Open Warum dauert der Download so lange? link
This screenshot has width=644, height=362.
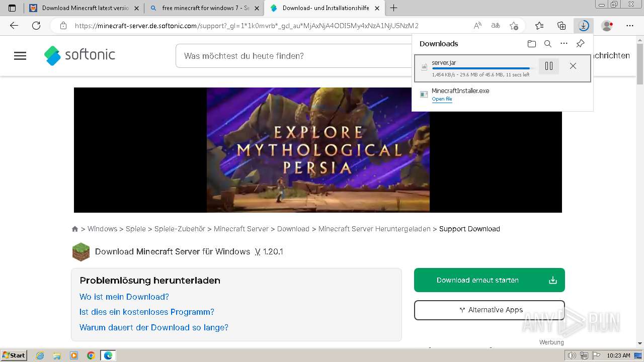click(154, 327)
